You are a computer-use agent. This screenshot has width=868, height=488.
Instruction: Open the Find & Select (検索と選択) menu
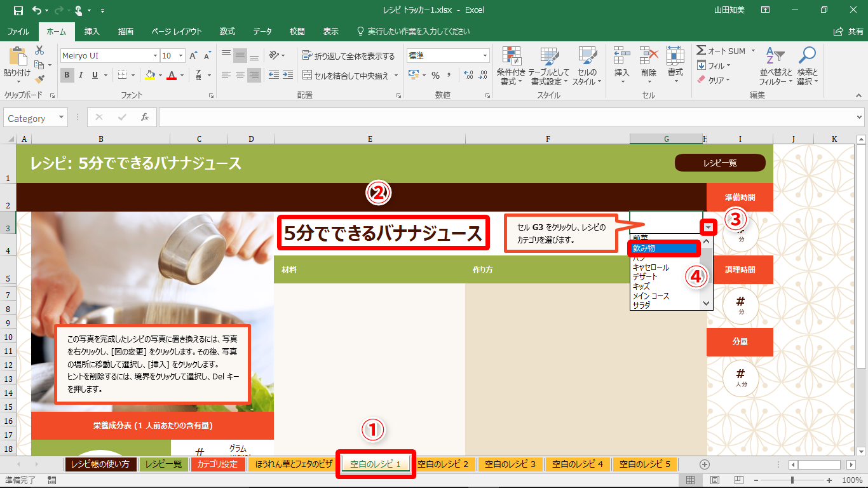(807, 65)
